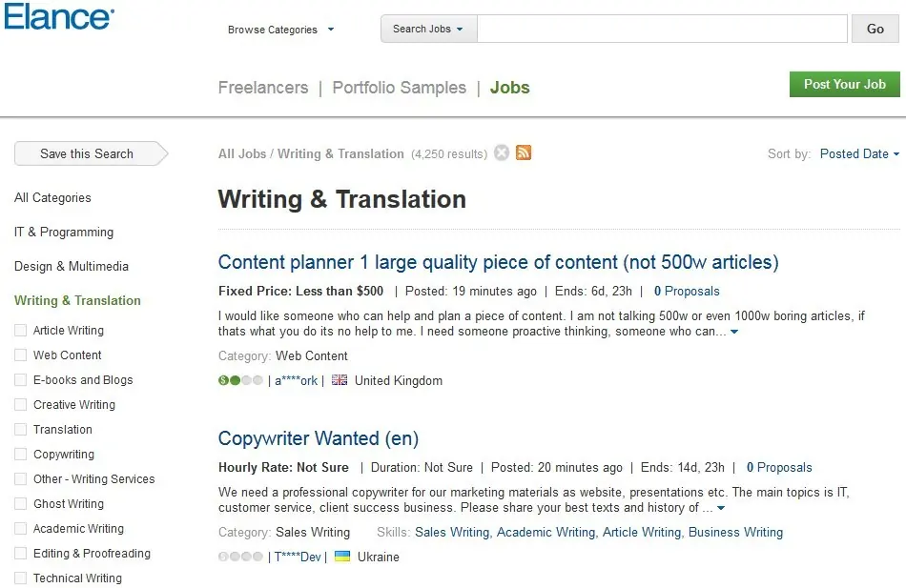Image resolution: width=906 pixels, height=588 pixels.
Task: Click the green Post Your Job button
Action: click(x=845, y=84)
